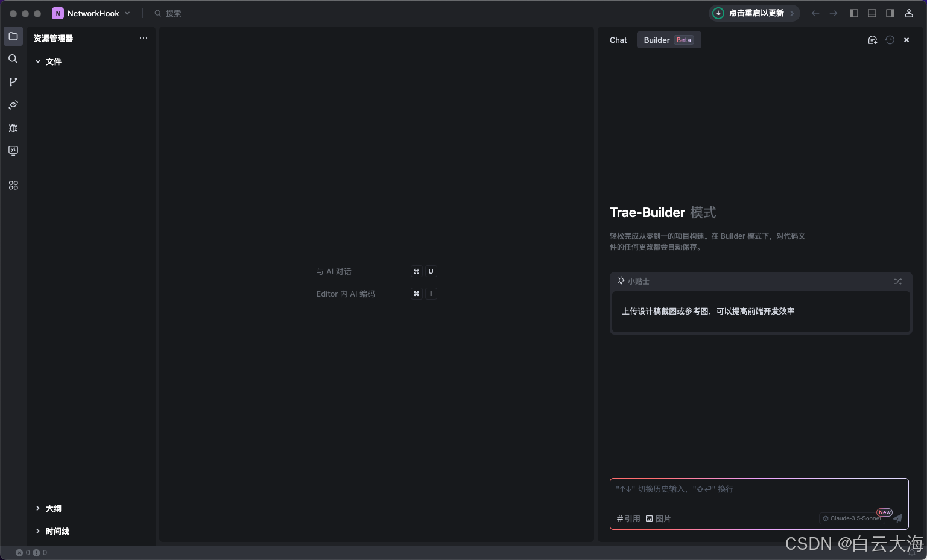
Task: Send message with paper plane icon
Action: click(898, 518)
